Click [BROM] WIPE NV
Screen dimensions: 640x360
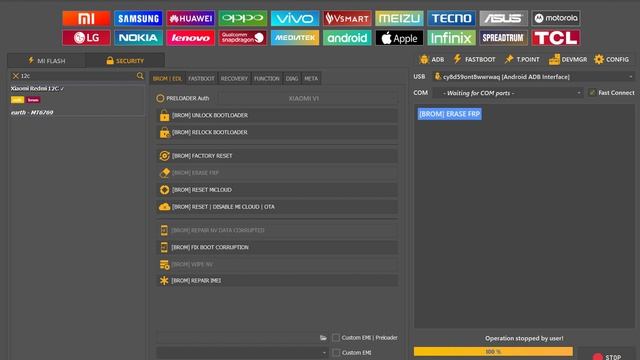point(277,264)
